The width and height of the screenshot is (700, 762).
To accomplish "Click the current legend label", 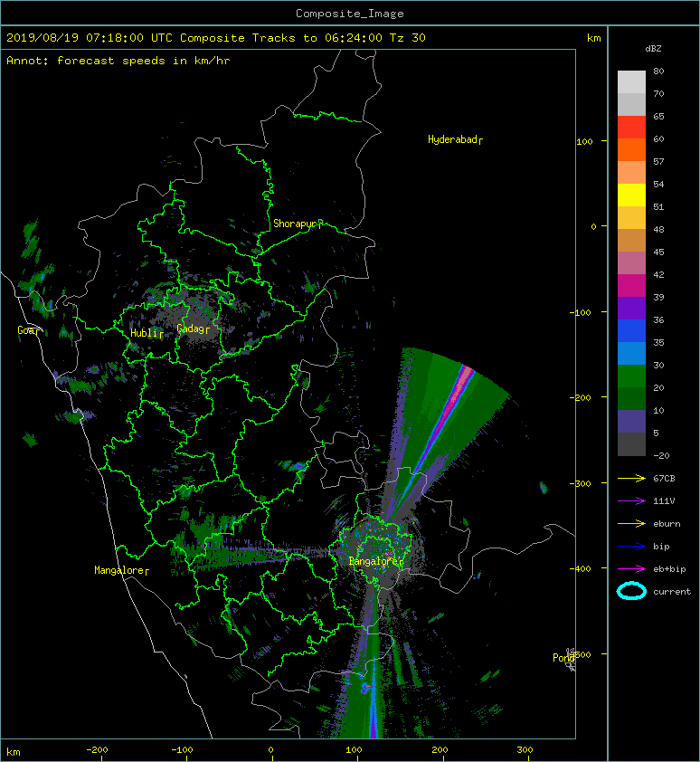I will [x=672, y=592].
